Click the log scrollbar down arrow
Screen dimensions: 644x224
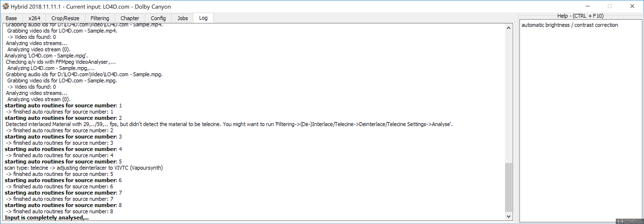(508, 217)
